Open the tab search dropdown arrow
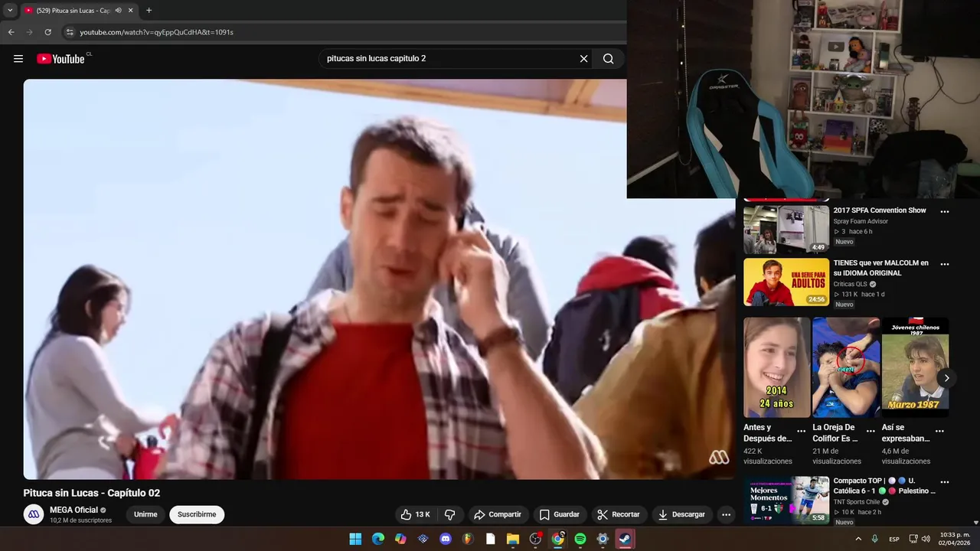The image size is (980, 551). [10, 11]
